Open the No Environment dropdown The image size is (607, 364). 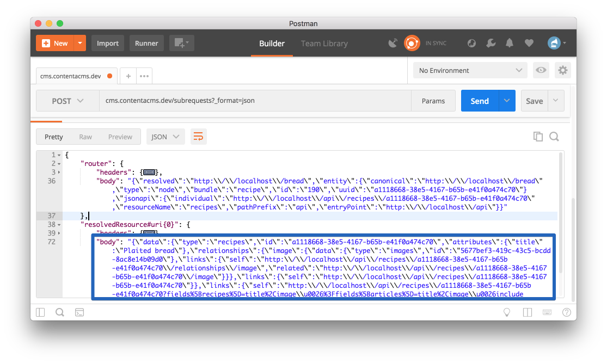point(470,70)
